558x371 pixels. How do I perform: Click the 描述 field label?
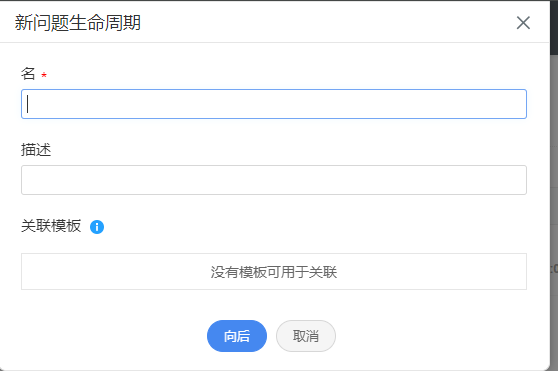(36, 150)
